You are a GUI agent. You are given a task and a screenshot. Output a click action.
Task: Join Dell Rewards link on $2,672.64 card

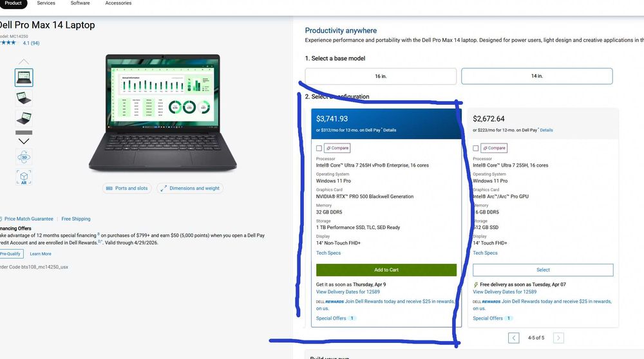point(542,305)
